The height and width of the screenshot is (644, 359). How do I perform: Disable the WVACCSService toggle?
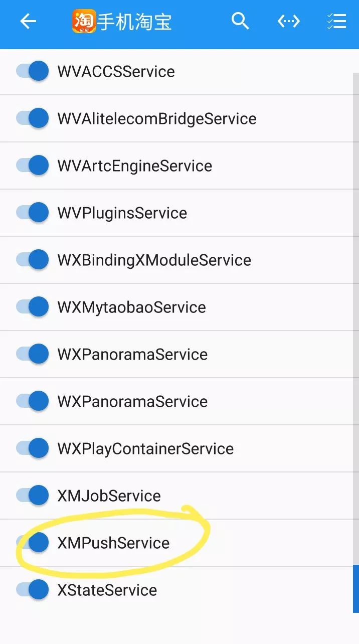(x=33, y=71)
